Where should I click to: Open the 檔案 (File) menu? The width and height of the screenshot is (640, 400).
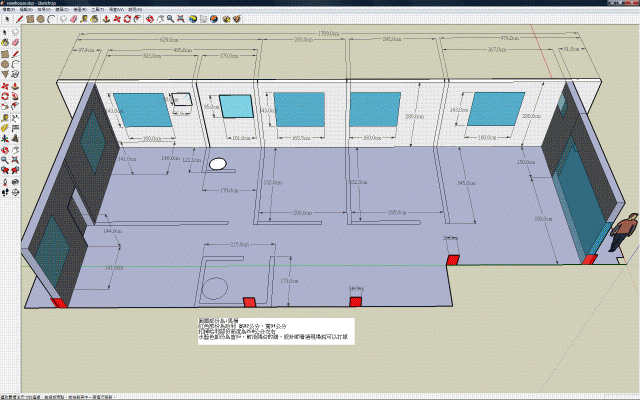(11, 9)
